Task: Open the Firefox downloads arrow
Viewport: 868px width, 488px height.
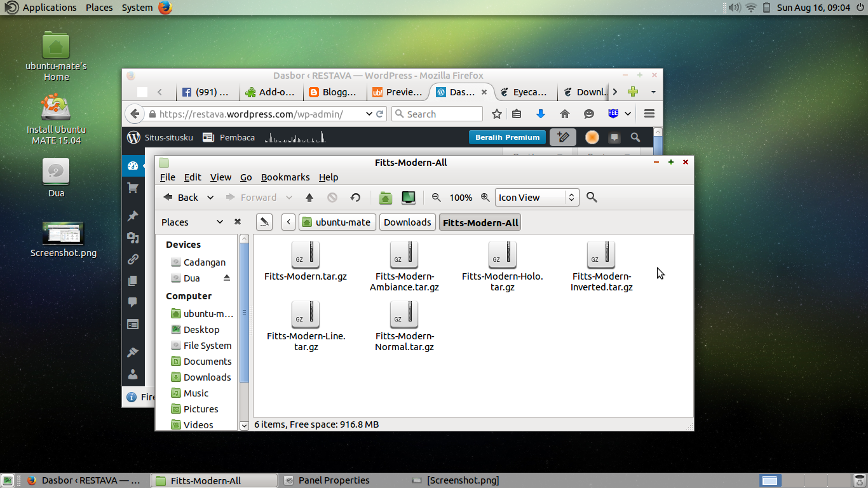Action: (541, 114)
